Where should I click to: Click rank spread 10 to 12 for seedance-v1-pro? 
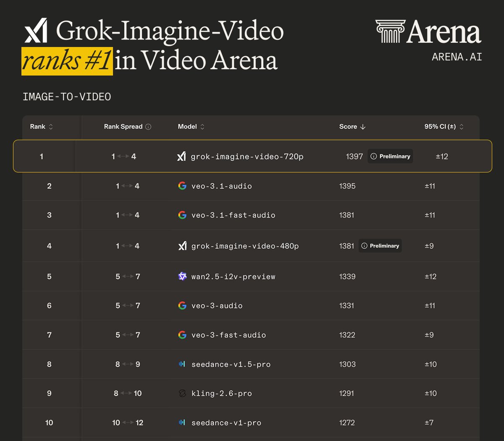tap(128, 423)
